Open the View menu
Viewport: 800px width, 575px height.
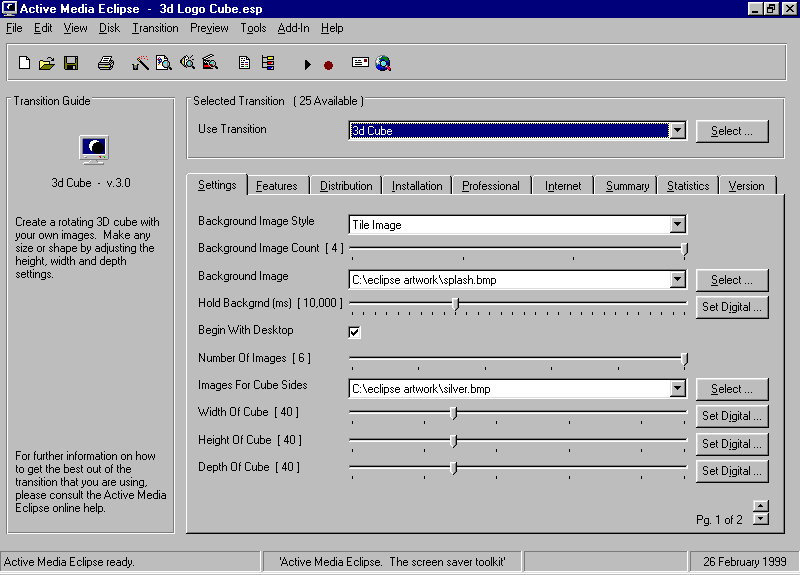pyautogui.click(x=76, y=28)
